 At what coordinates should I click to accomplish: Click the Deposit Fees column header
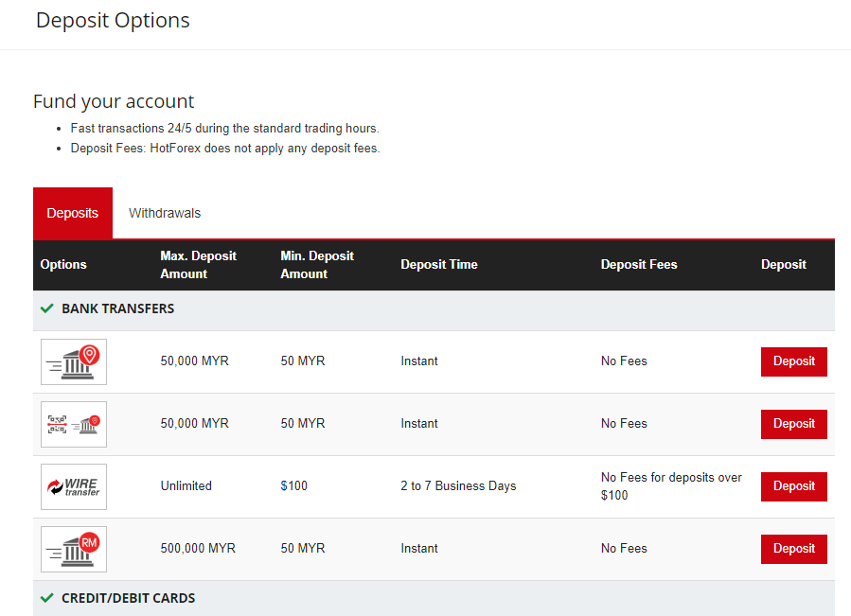[x=639, y=264]
